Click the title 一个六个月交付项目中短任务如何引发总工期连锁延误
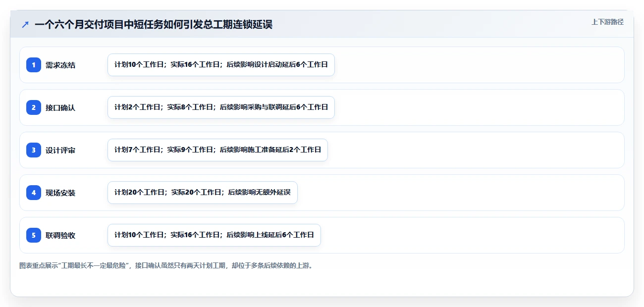 click(154, 24)
